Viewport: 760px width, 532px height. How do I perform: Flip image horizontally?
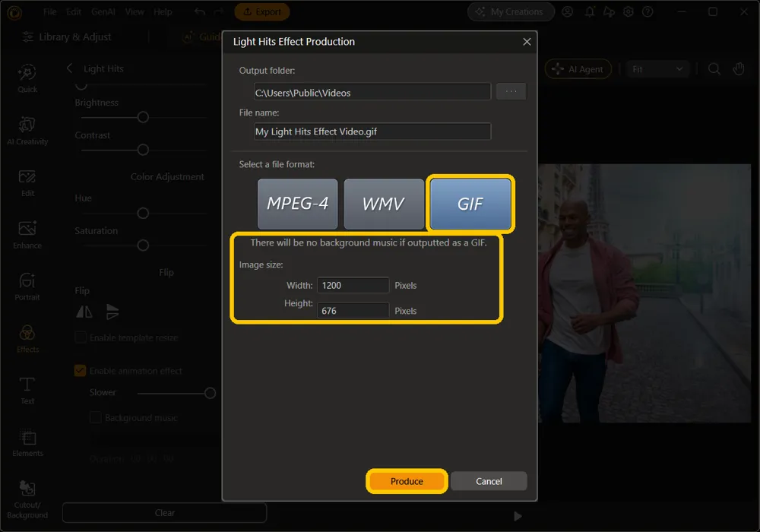point(84,312)
